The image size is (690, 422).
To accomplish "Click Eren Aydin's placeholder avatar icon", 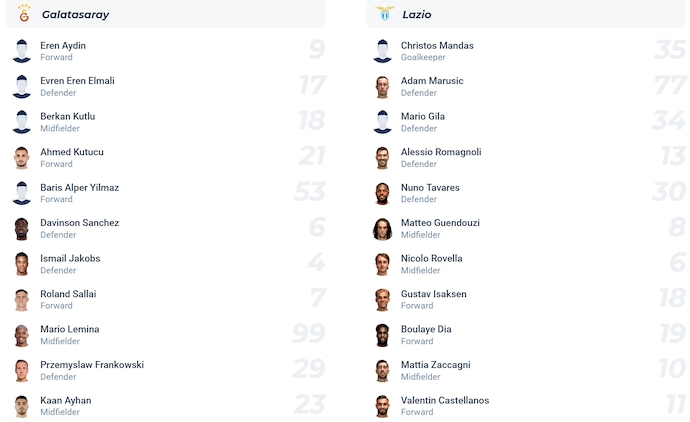I will pos(22,52).
